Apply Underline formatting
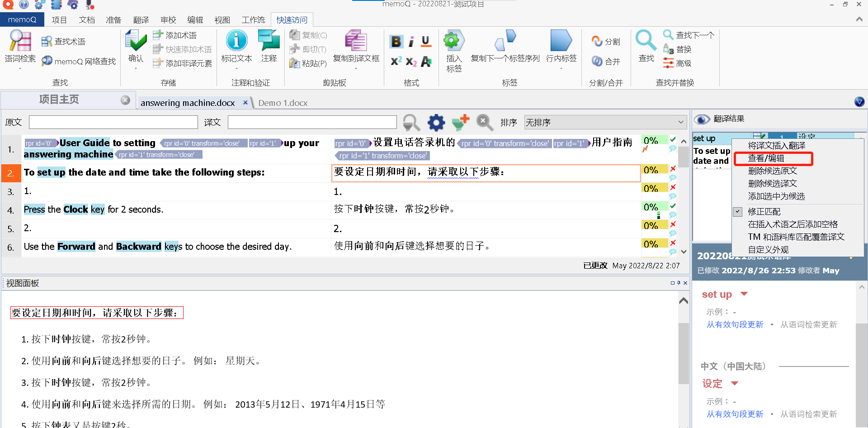Viewport: 868px width, 428px height. coord(425,42)
